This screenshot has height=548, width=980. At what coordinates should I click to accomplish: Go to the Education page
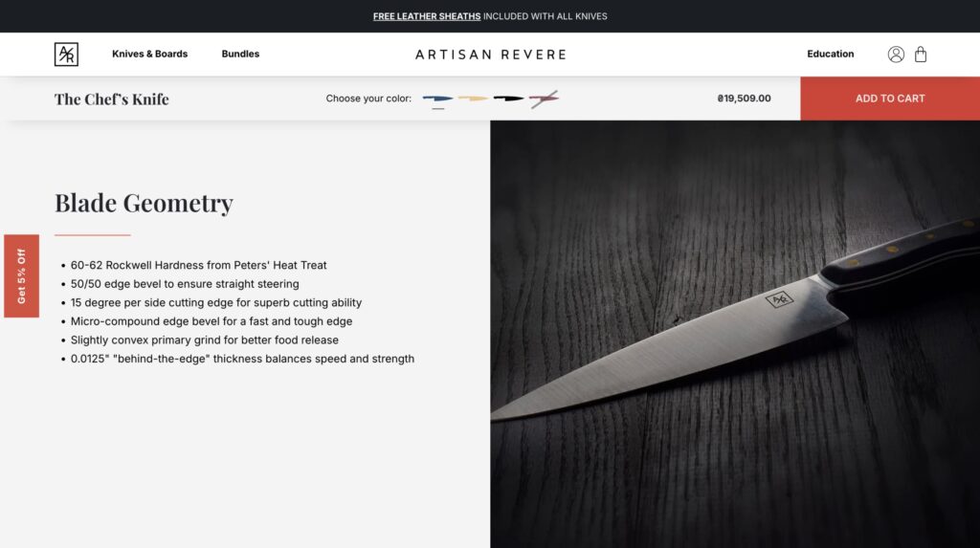pyautogui.click(x=830, y=54)
